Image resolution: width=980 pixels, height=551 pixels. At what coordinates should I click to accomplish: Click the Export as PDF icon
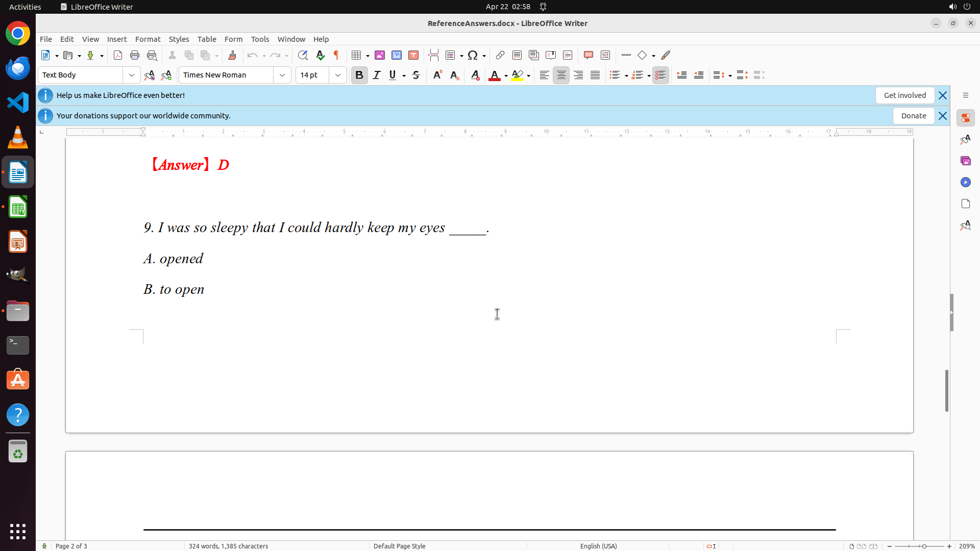tap(118, 55)
